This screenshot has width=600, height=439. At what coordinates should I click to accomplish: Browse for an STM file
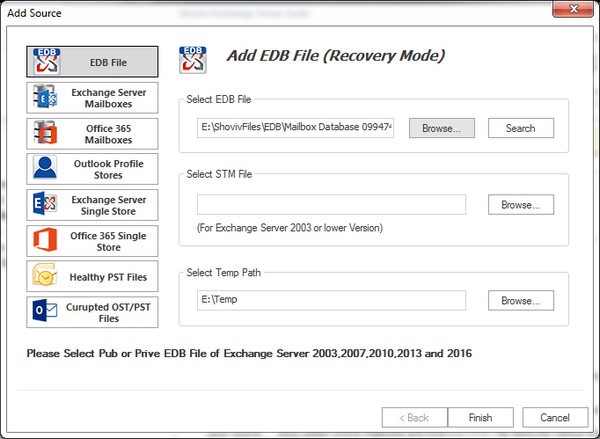coord(520,205)
